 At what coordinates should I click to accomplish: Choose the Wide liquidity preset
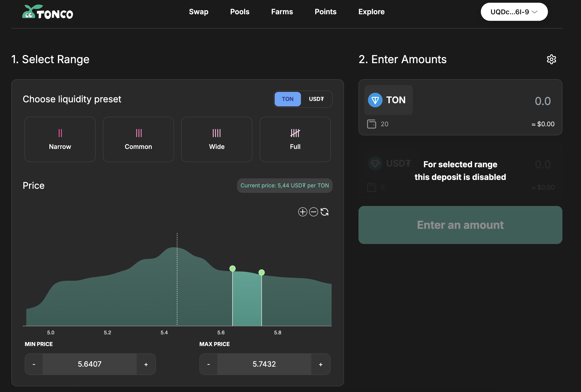point(217,139)
